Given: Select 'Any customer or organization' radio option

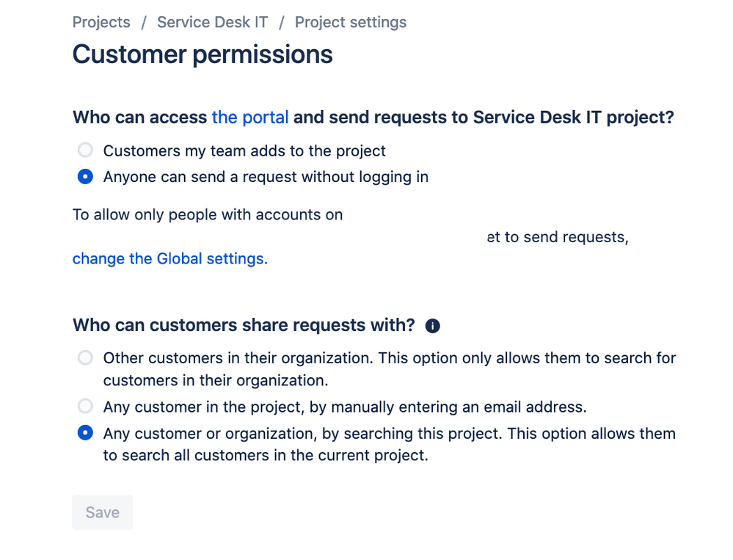Looking at the screenshot, I should [85, 433].
